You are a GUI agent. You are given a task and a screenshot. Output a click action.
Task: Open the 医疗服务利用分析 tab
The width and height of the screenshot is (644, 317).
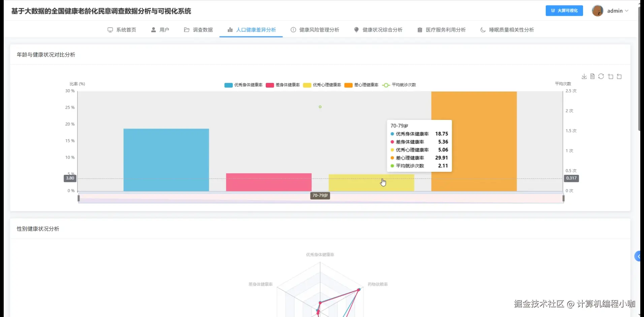click(x=441, y=30)
